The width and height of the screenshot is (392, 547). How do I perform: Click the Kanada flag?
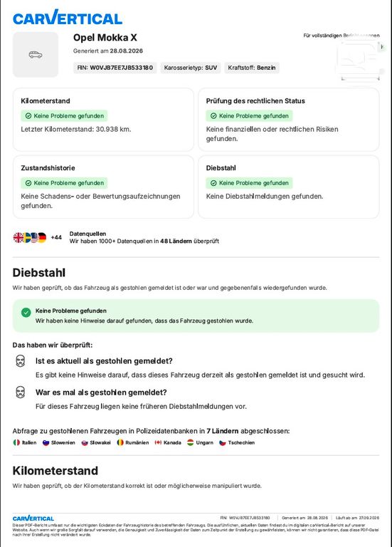158,442
